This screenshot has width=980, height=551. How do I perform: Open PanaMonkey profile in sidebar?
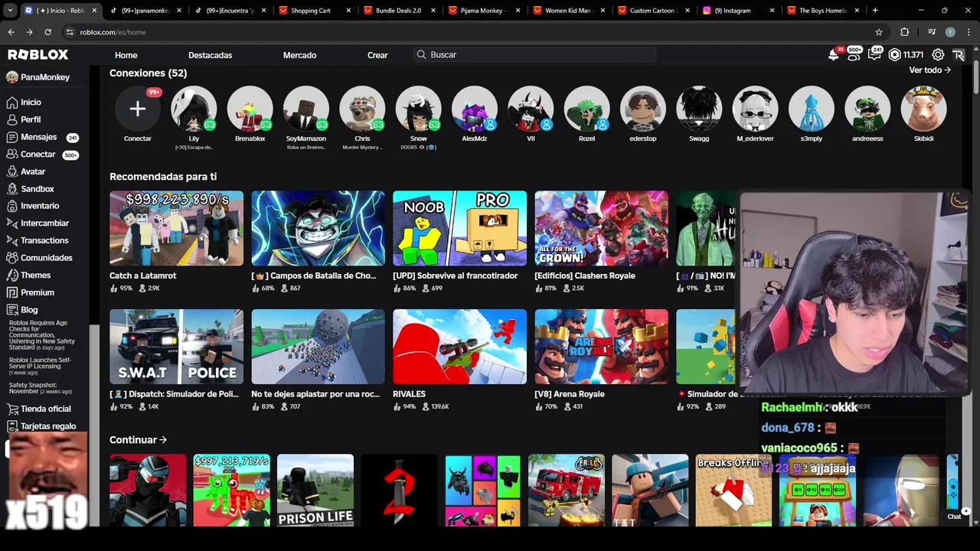tap(38, 77)
